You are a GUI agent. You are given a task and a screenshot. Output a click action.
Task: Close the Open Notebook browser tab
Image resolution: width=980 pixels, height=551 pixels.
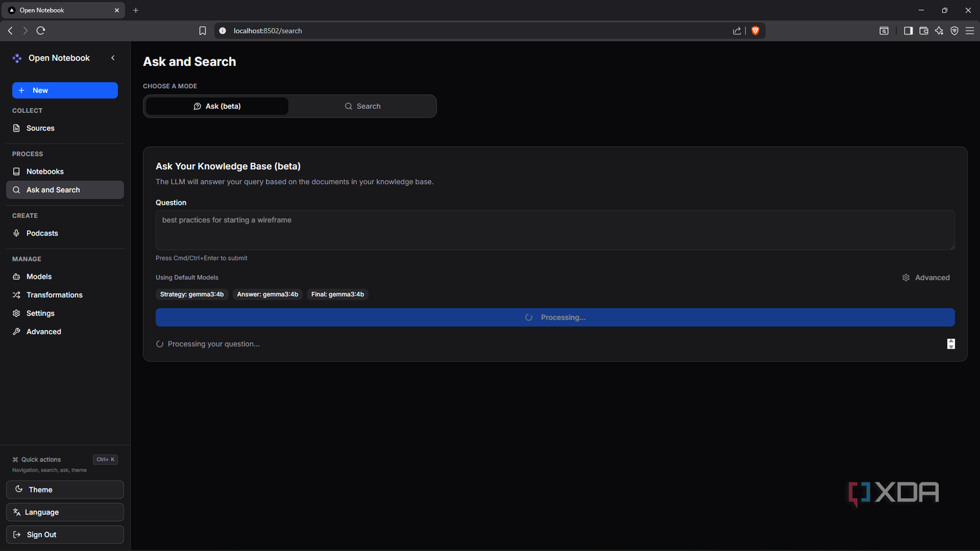click(x=117, y=10)
